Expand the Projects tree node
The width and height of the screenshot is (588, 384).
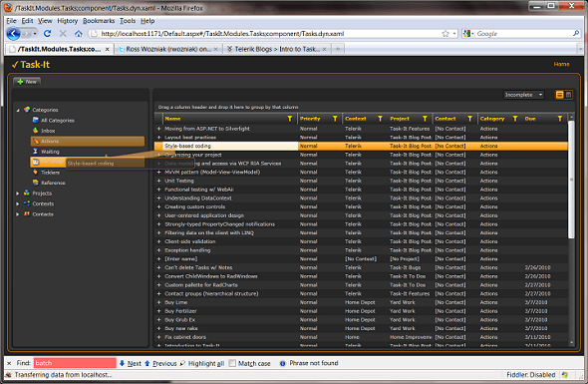pos(18,193)
